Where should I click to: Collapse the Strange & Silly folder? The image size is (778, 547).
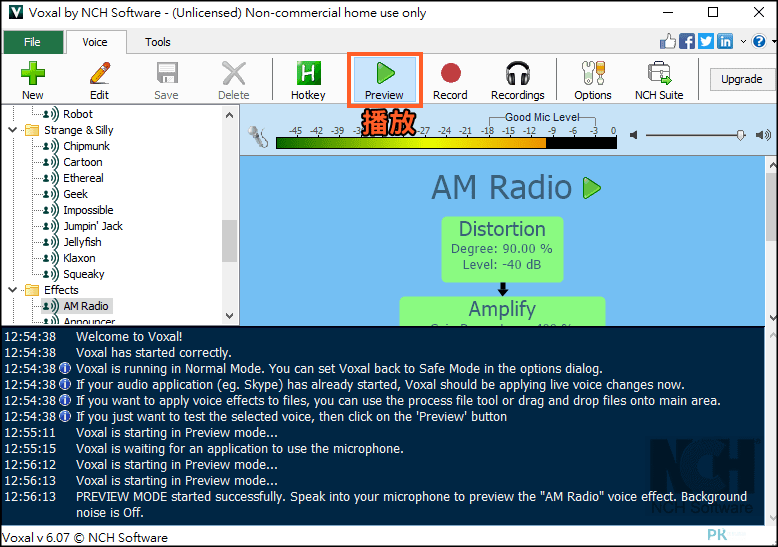13,130
